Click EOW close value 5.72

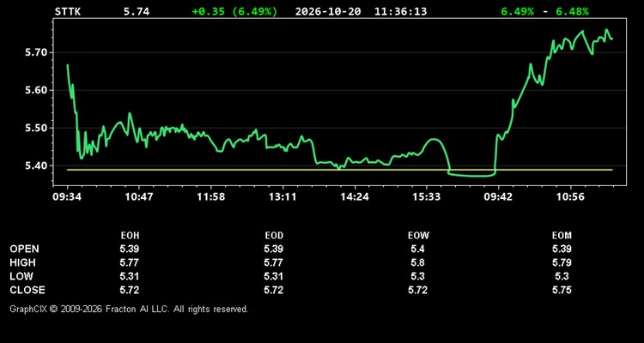point(417,290)
